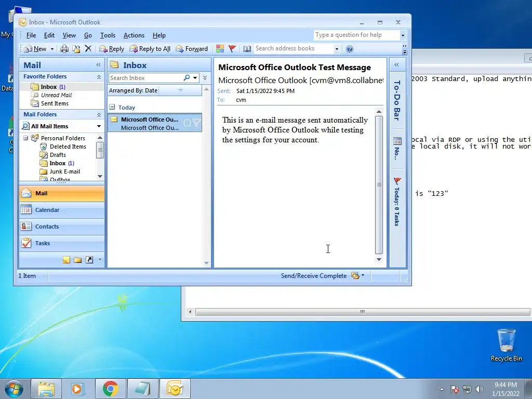
Task: Open Windows Explorer from the taskbar
Action: point(46,389)
